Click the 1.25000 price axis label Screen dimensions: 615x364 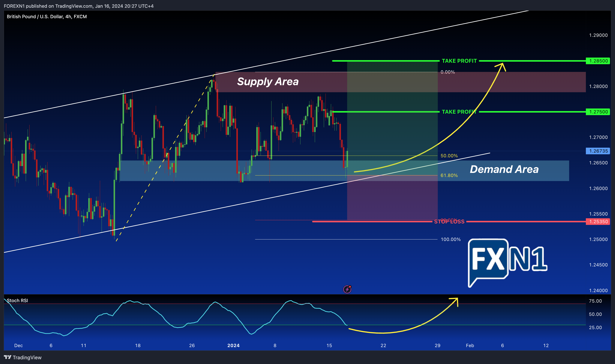tap(598, 239)
